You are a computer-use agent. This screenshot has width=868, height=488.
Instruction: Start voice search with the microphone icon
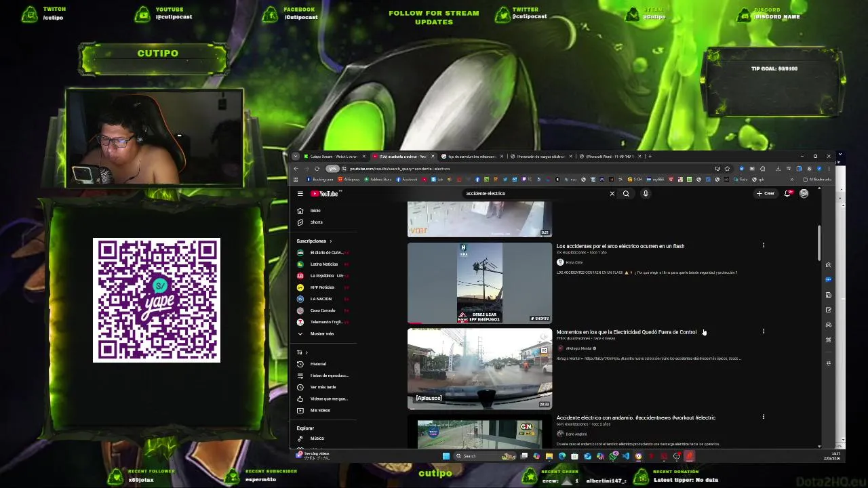coord(646,194)
